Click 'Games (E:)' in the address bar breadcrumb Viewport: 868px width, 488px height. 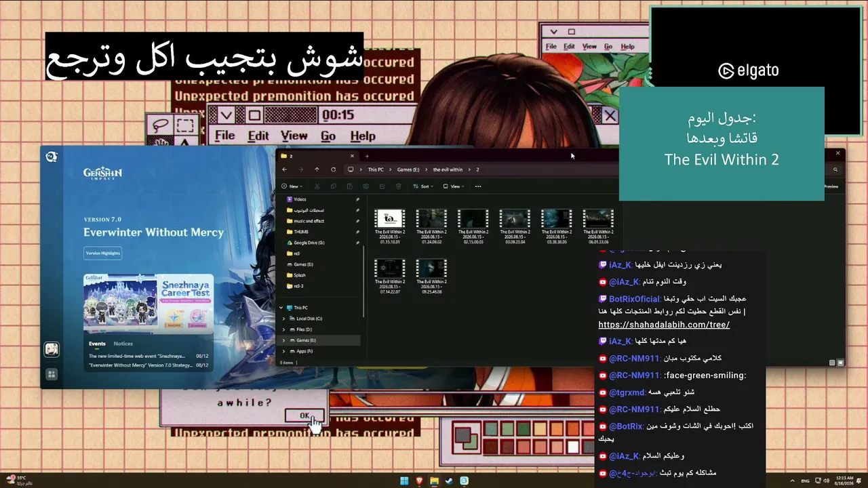[409, 169]
